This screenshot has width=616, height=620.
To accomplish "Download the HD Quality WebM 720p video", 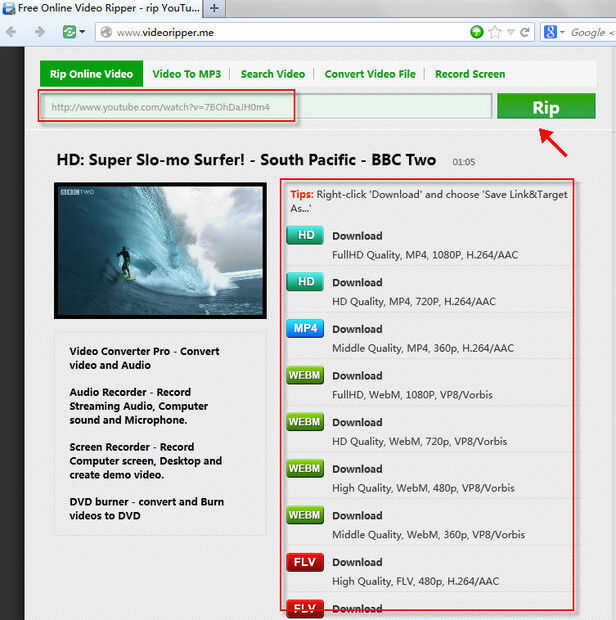I will [x=357, y=423].
